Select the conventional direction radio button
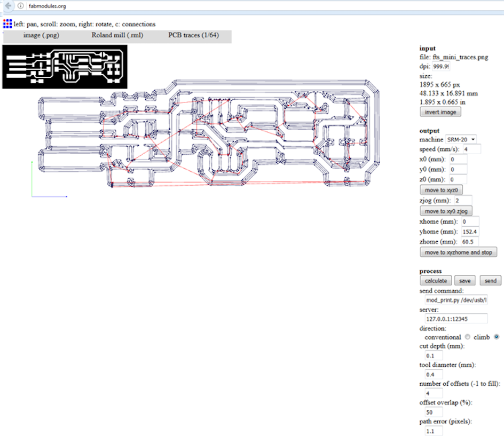Screen dimensions: 504x436 coord(467,337)
